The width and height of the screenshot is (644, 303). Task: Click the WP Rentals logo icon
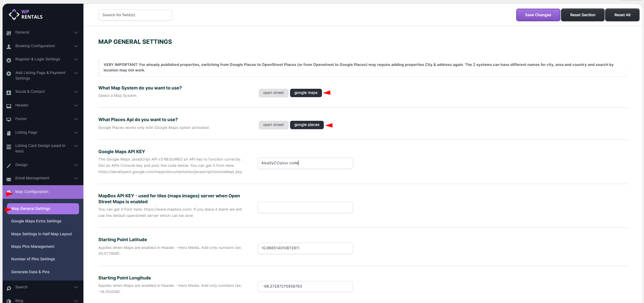point(14,14)
